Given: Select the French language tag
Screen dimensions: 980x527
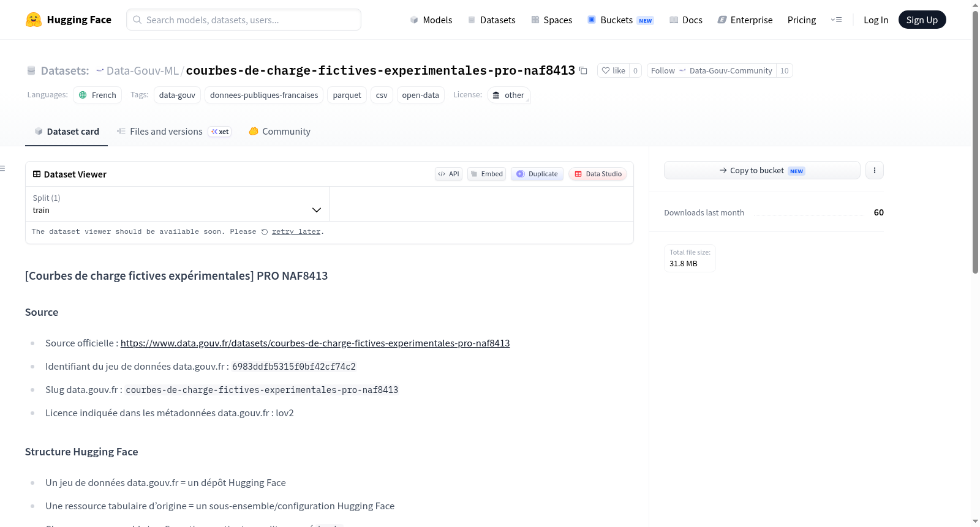Looking at the screenshot, I should 97,95.
